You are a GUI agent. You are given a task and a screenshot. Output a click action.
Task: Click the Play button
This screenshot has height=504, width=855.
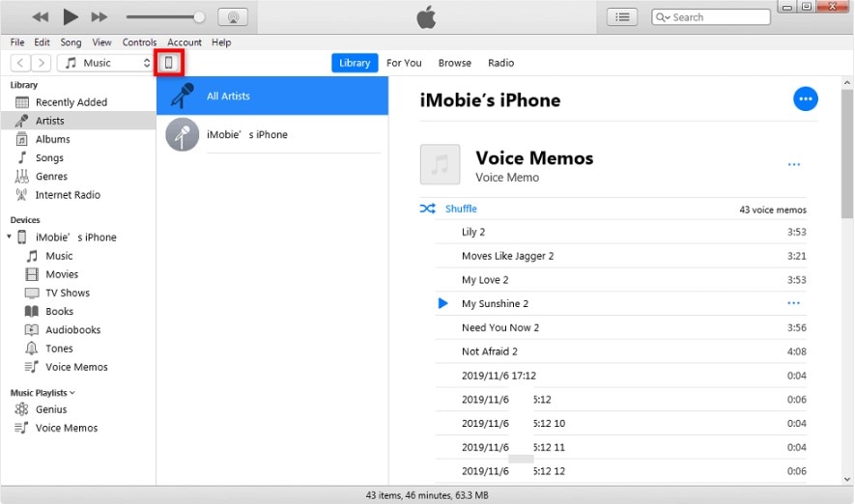[71, 16]
